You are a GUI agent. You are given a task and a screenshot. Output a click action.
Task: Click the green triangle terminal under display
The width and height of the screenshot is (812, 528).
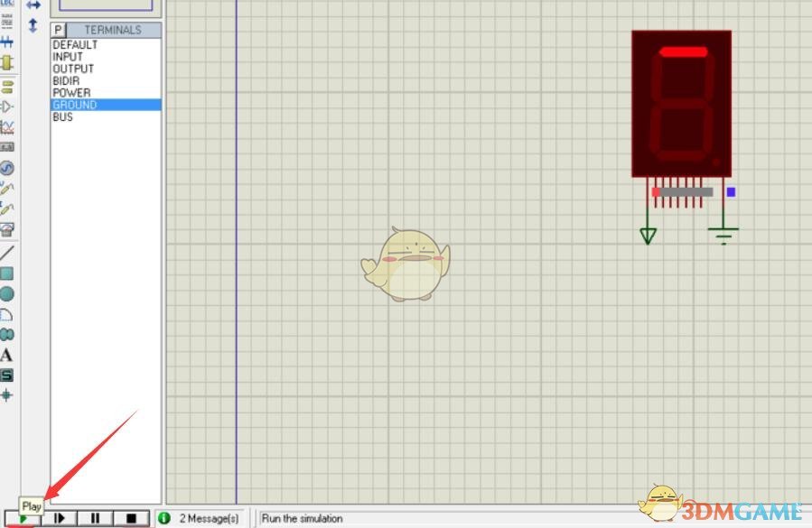pyautogui.click(x=648, y=236)
